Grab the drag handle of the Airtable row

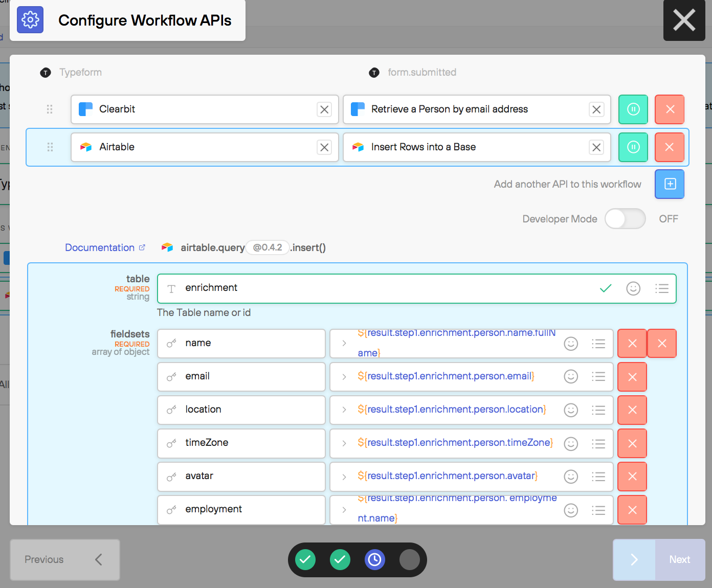[x=50, y=147]
